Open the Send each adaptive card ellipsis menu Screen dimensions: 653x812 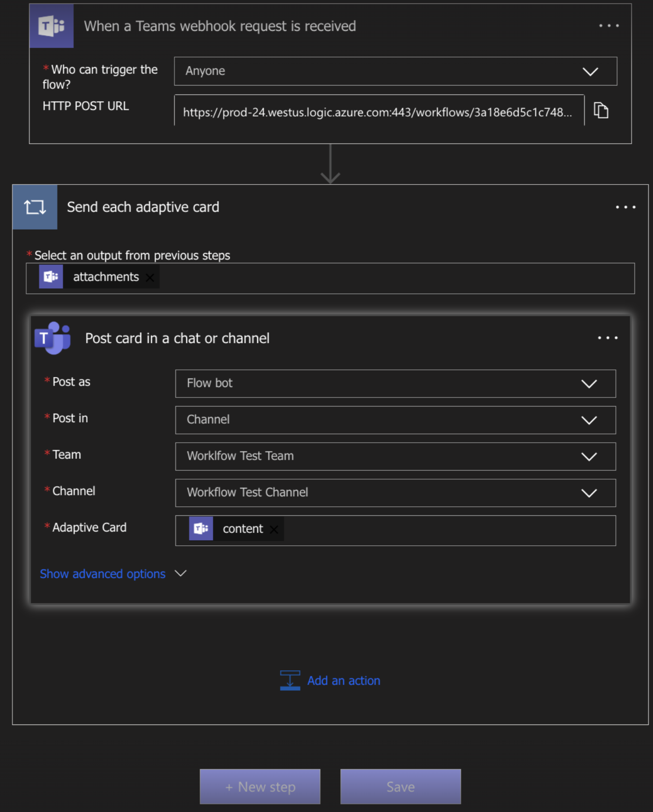625,207
